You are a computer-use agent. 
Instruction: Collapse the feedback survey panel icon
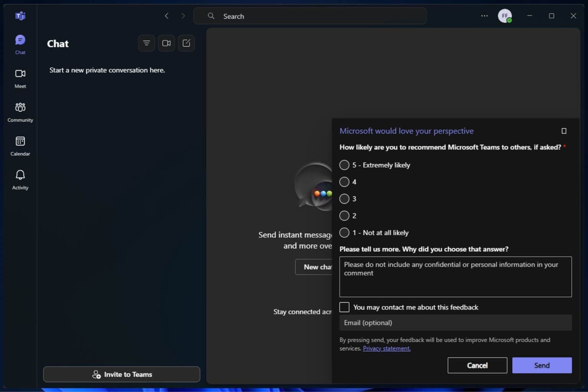coord(564,131)
